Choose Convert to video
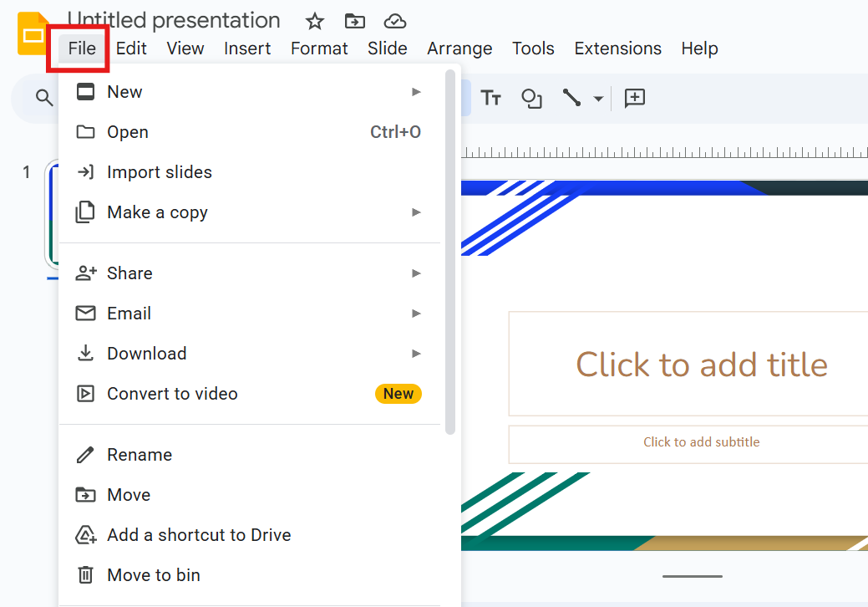This screenshot has width=868, height=607. (x=250, y=394)
